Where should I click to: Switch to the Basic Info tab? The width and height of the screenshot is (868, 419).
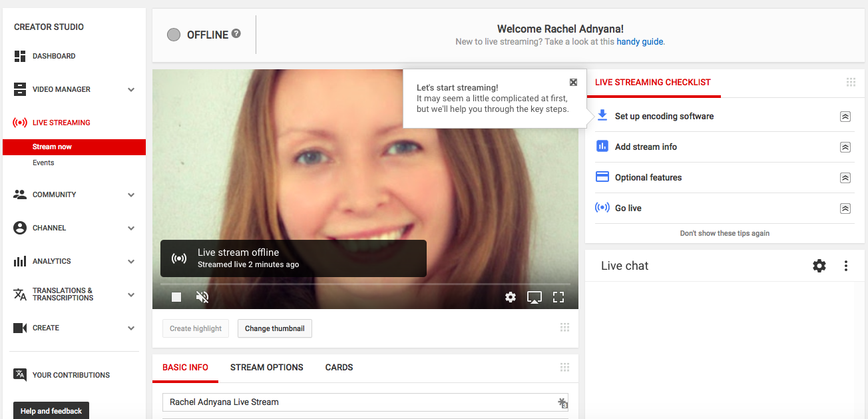(185, 367)
